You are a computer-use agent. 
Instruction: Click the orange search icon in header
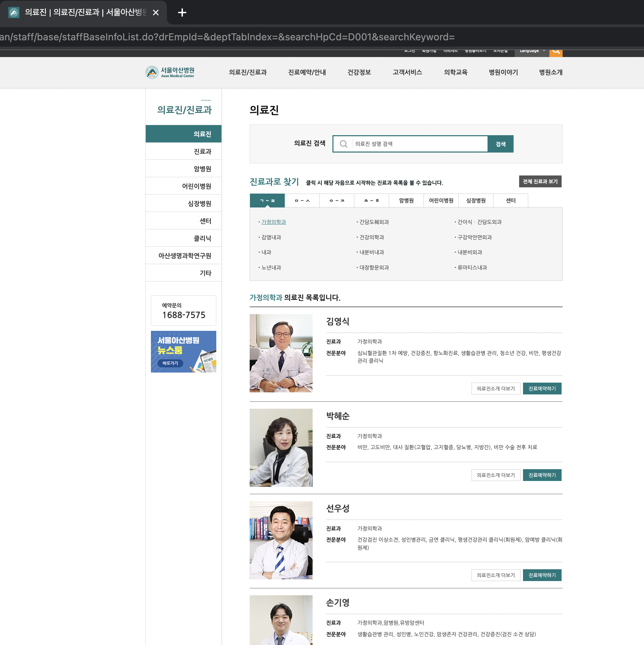click(556, 51)
